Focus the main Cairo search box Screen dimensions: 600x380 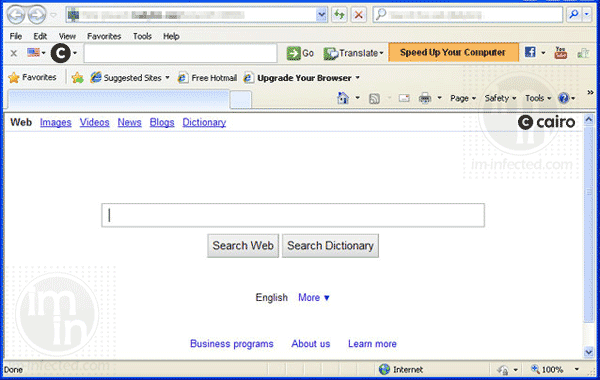tap(293, 215)
